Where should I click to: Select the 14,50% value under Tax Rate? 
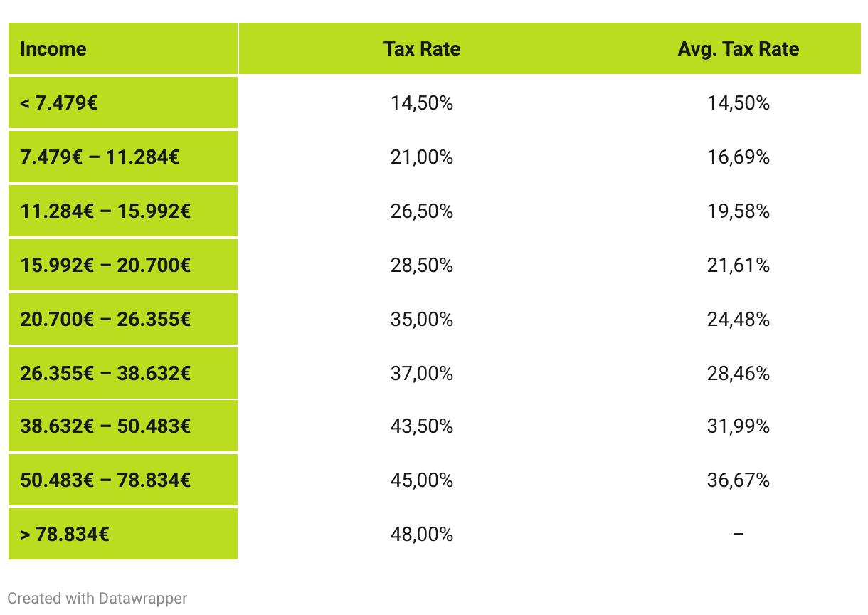pyautogui.click(x=422, y=103)
